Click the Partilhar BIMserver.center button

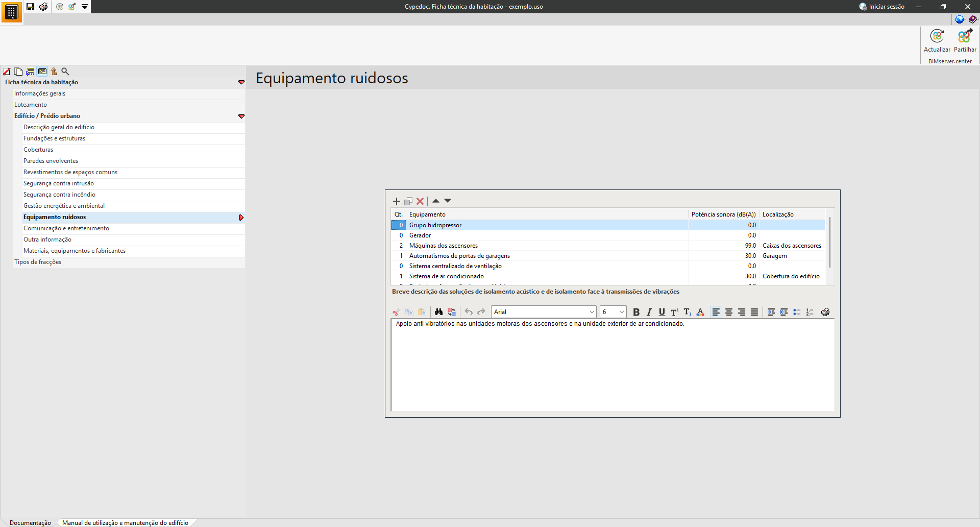965,41
